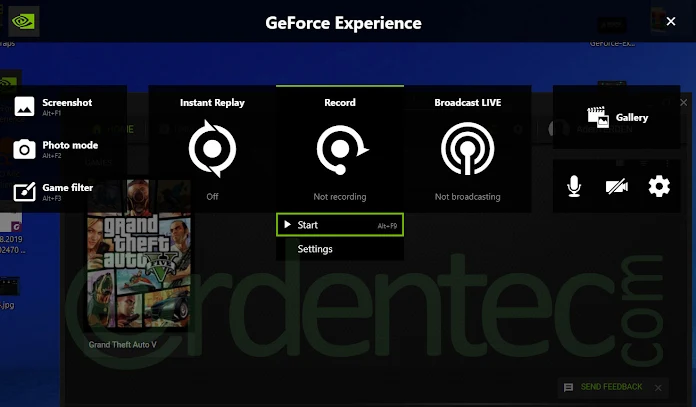This screenshot has width=696, height=407.
Task: Close the background GeForce window
Action: coord(684,103)
